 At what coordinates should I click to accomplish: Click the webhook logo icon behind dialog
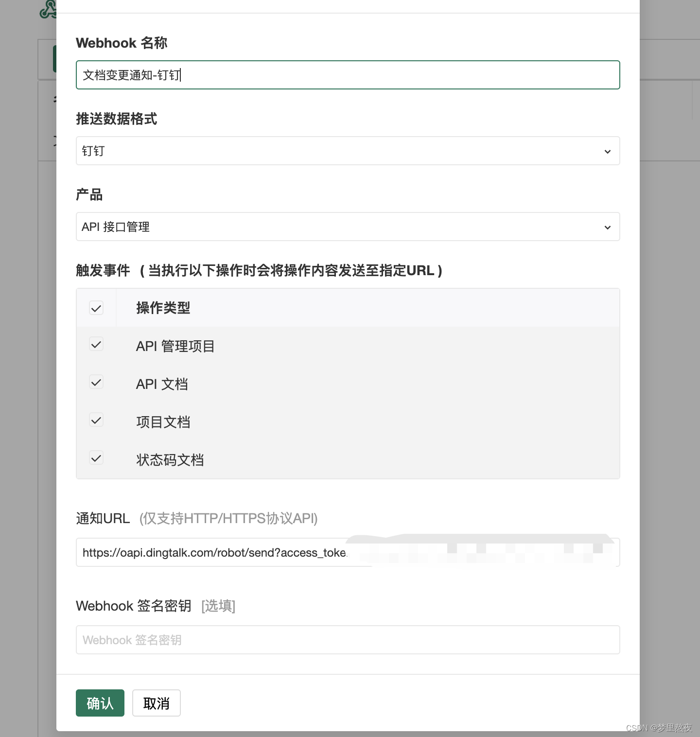[48, 9]
